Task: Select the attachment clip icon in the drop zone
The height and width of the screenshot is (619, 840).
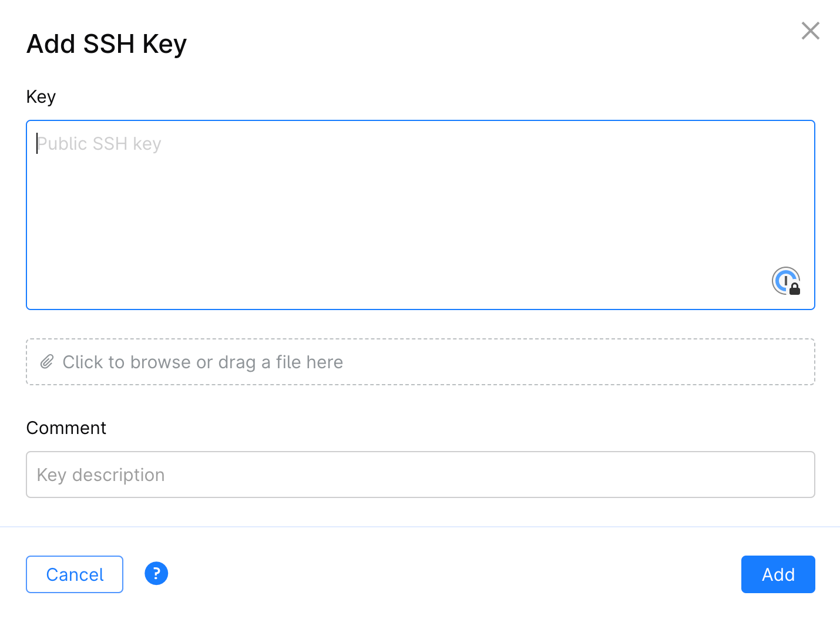Action: coord(47,362)
